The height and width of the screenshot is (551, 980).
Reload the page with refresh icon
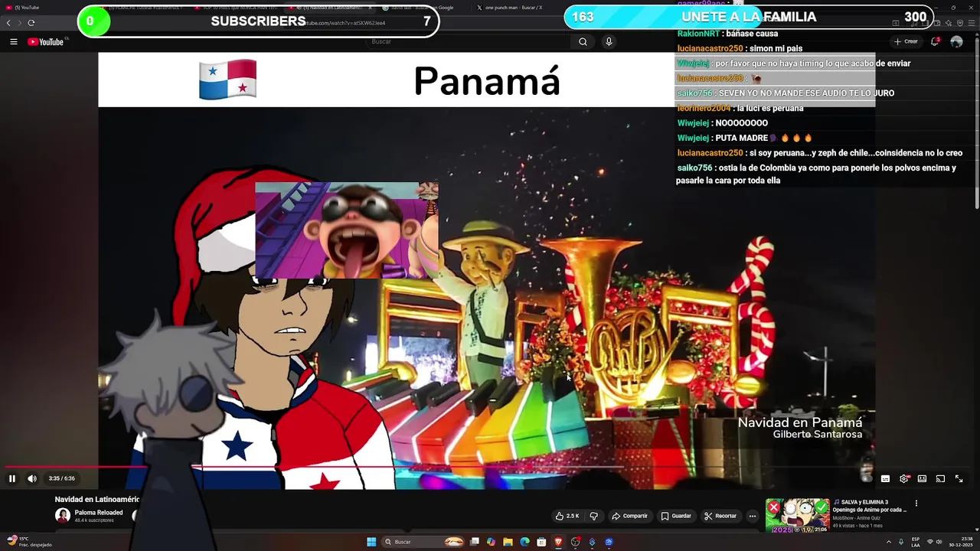coord(31,22)
